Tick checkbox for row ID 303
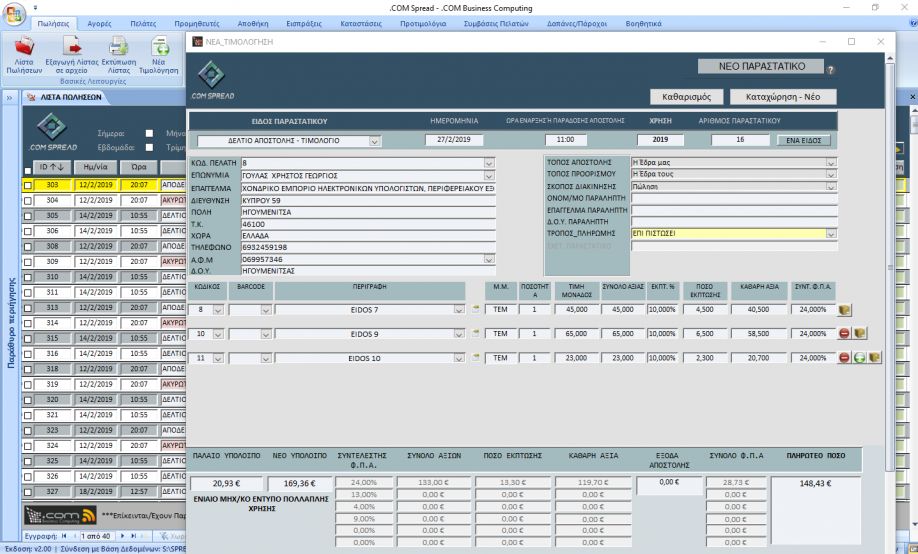Image resolution: width=918 pixels, height=554 pixels. click(28, 185)
